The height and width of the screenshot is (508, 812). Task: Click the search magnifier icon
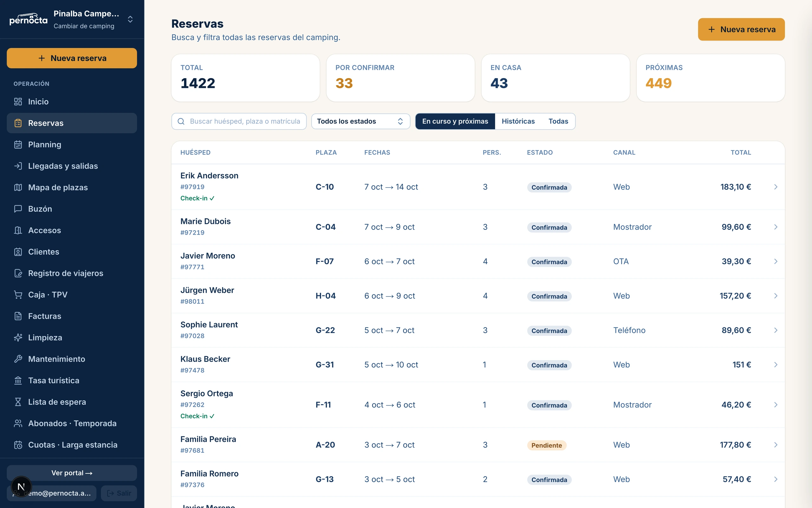[181, 121]
